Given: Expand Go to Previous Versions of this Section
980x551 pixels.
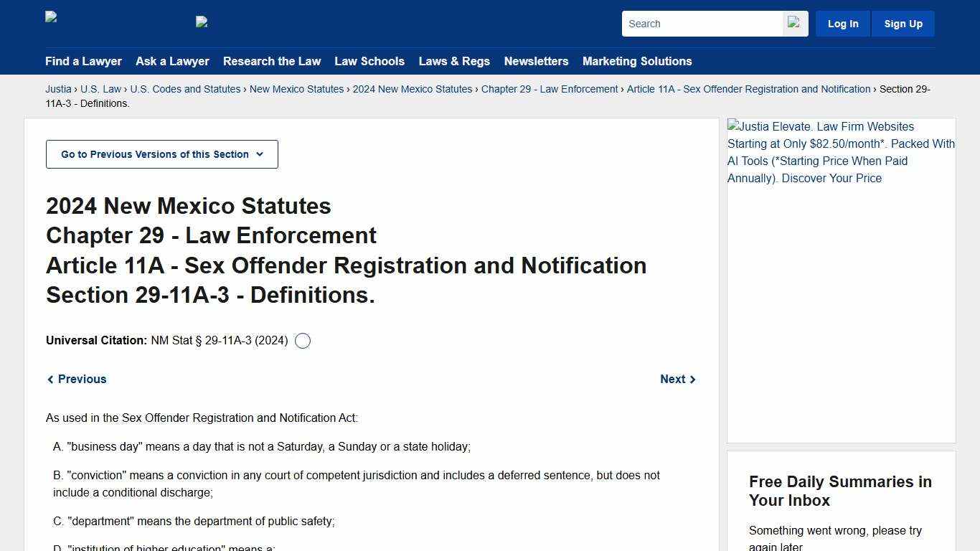Looking at the screenshot, I should [161, 154].
